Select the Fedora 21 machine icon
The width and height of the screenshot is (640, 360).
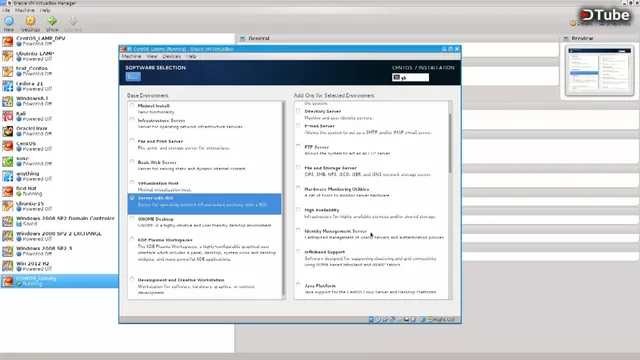click(8, 86)
